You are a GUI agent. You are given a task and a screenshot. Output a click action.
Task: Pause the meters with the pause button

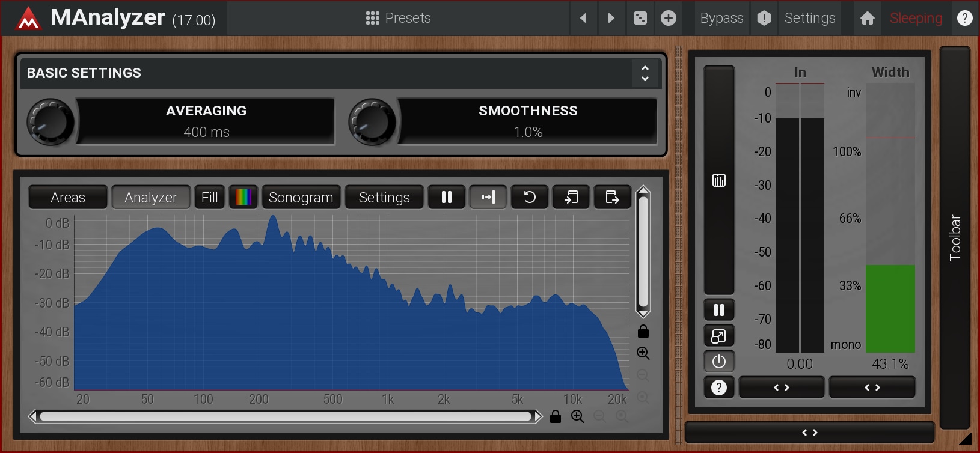719,310
